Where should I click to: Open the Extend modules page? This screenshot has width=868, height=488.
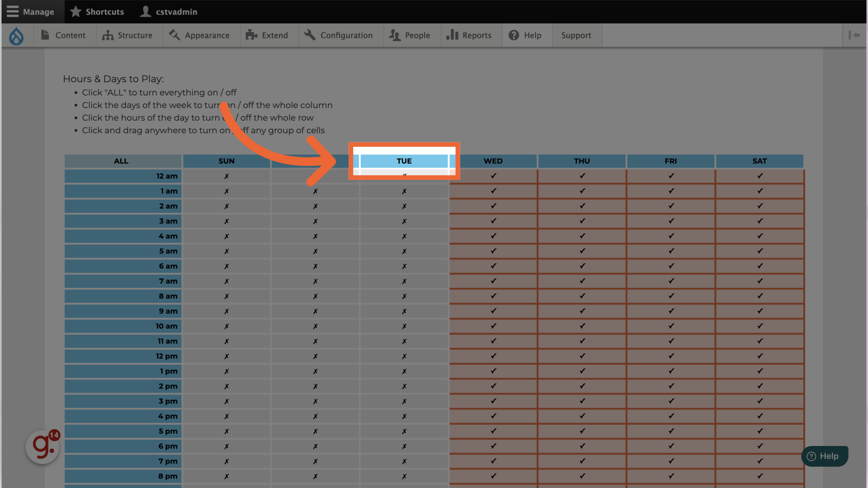point(267,35)
